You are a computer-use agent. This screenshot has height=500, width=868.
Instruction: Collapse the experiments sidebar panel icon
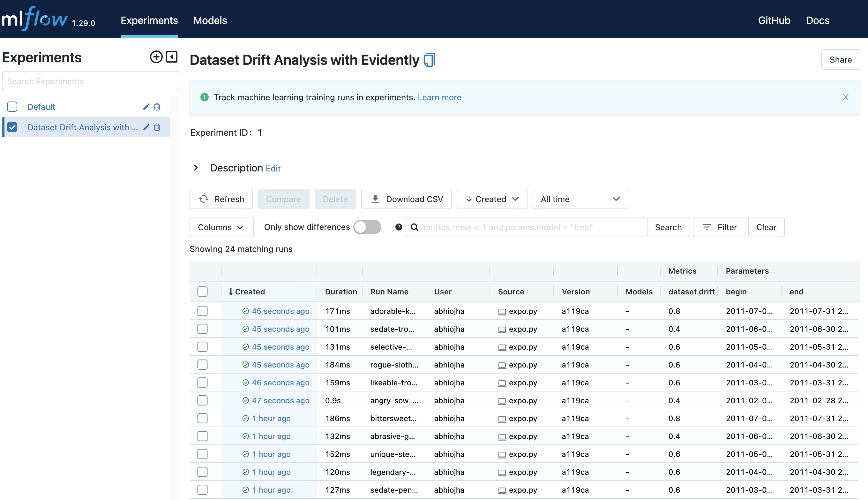(x=172, y=57)
